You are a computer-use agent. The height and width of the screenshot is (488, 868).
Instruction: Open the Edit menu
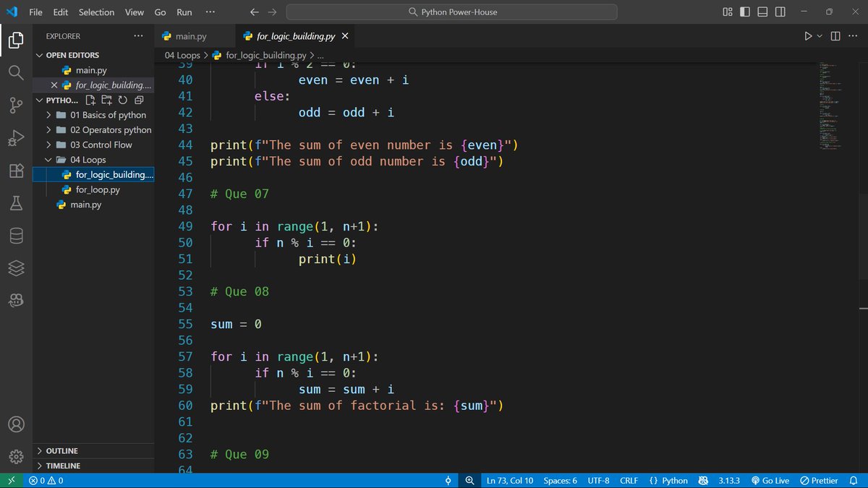(x=61, y=12)
